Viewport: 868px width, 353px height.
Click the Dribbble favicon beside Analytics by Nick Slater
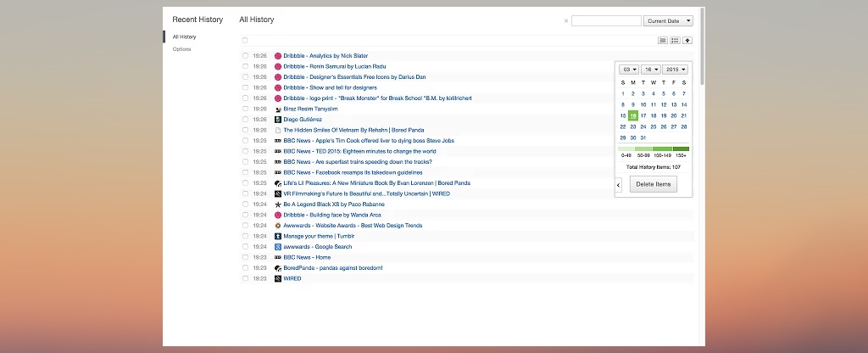pyautogui.click(x=278, y=56)
